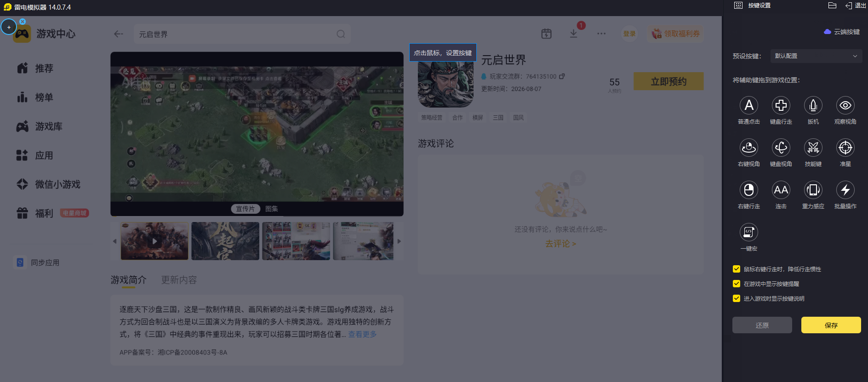Open the three-dot more menu
The height and width of the screenshot is (382, 868).
click(x=601, y=34)
